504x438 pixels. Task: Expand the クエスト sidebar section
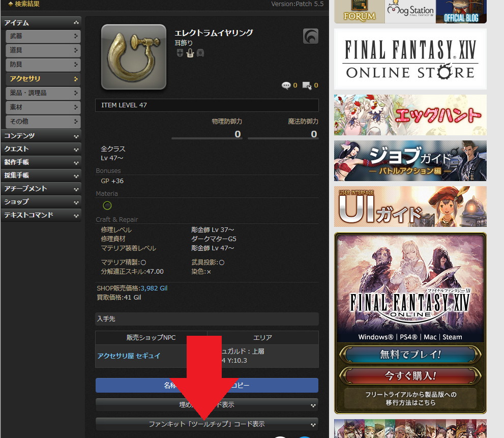click(41, 149)
